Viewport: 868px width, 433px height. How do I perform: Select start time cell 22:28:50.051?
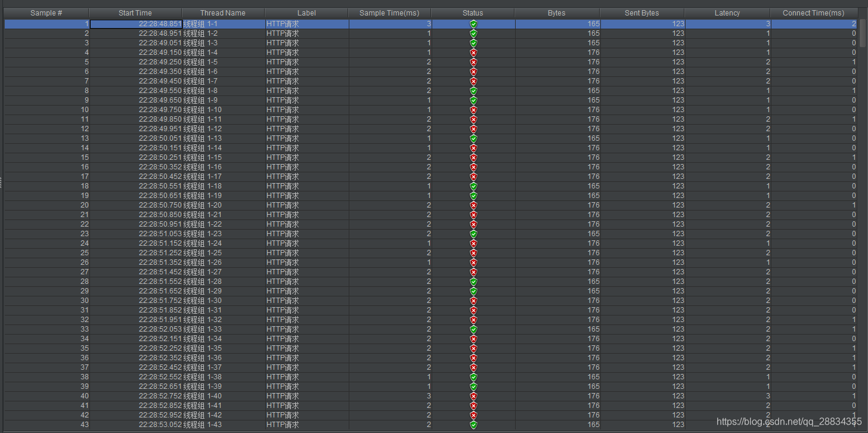pyautogui.click(x=136, y=138)
